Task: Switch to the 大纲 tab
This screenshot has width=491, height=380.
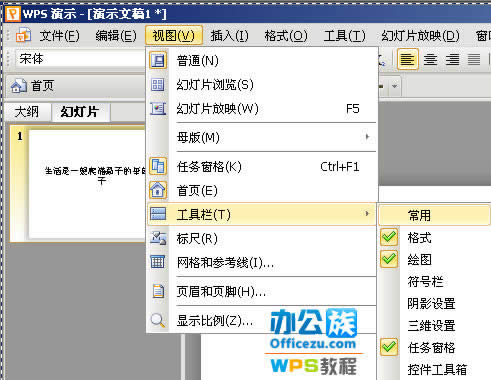Action: pos(27,112)
